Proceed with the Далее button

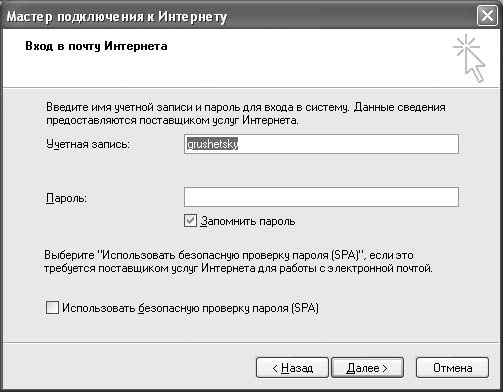367,368
